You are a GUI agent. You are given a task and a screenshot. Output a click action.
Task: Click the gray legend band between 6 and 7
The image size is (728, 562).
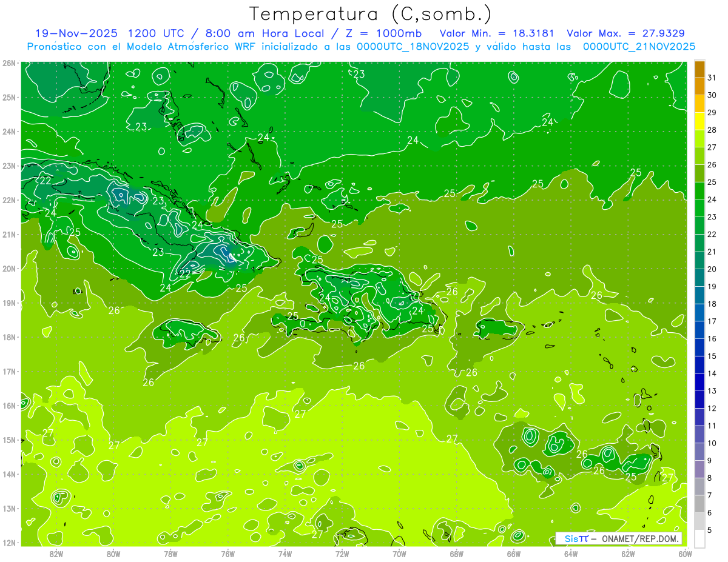click(x=699, y=504)
